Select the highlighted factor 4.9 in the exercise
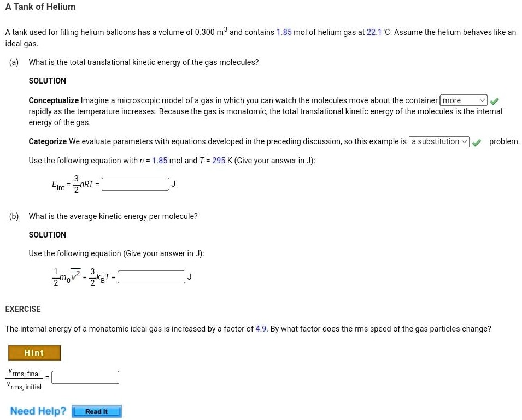This screenshot has height=420, width=522. point(262,328)
